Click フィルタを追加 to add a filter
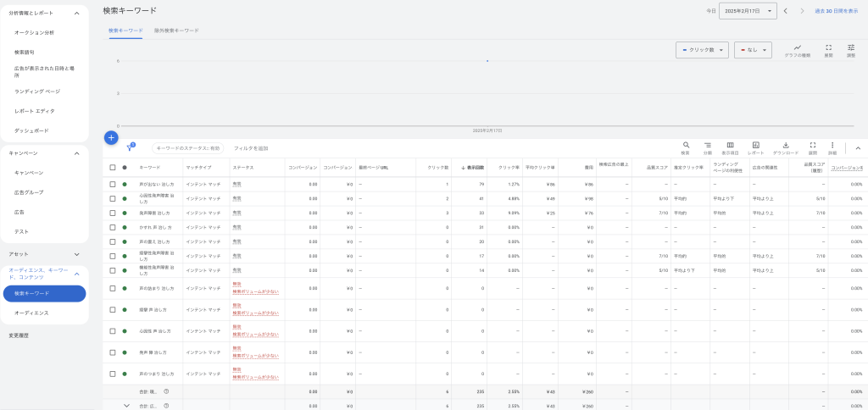868x410 pixels. [251, 148]
